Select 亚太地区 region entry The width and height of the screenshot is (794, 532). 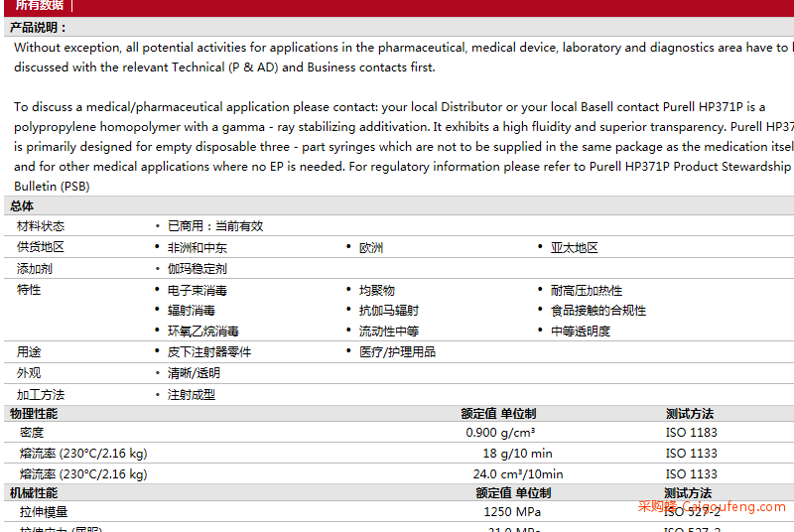click(x=575, y=247)
